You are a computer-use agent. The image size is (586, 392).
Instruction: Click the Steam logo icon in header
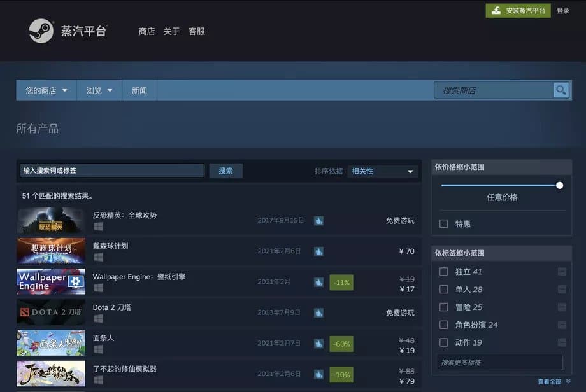(x=41, y=31)
